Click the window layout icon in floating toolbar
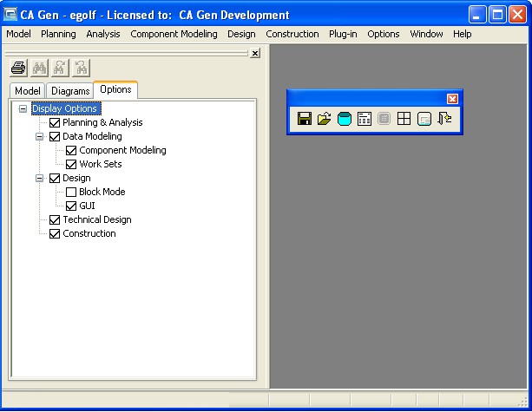 [424, 119]
